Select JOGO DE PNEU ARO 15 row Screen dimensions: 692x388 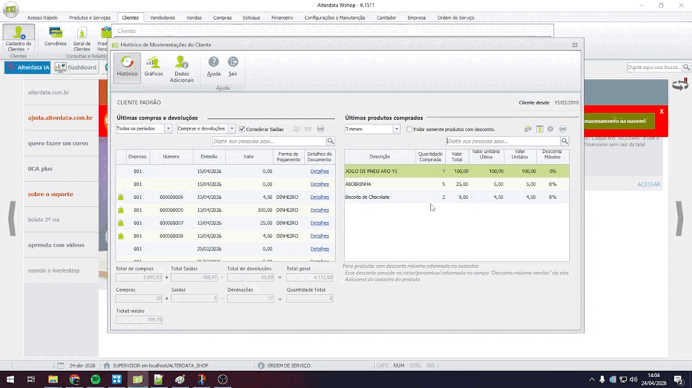click(457, 171)
